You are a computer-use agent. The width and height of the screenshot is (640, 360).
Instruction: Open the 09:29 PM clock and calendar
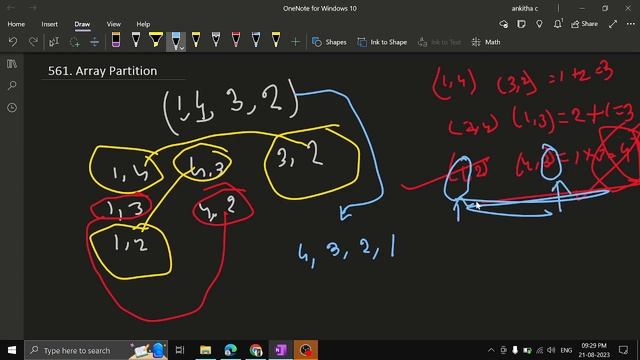pos(594,350)
